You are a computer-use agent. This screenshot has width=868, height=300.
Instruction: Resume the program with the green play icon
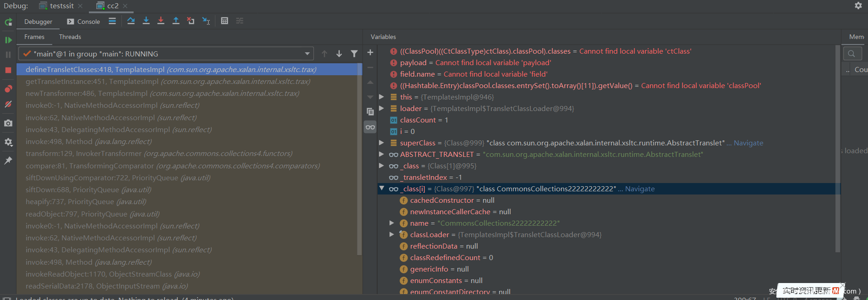coord(8,40)
